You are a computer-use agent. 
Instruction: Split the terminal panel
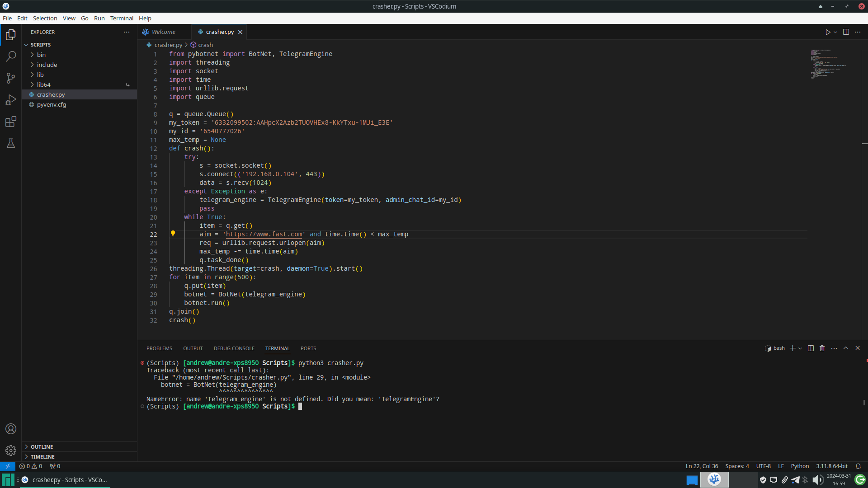point(811,348)
